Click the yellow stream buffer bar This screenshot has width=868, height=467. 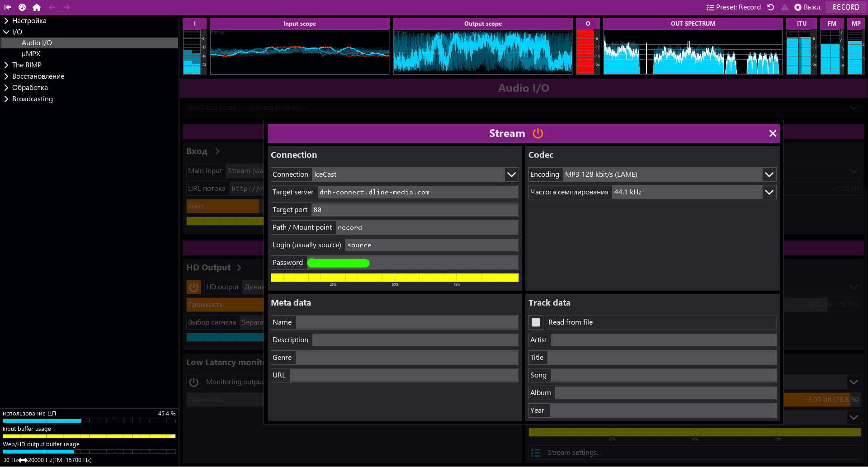[x=395, y=278]
